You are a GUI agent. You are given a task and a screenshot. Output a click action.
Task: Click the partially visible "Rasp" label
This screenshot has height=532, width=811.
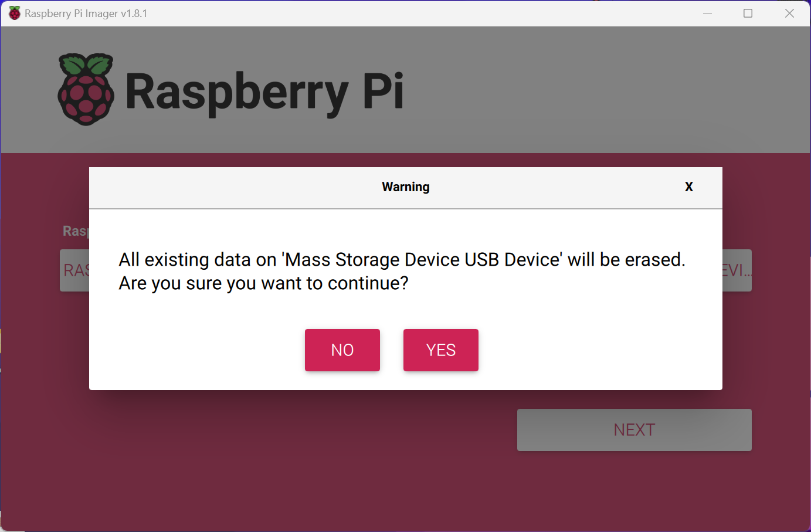click(x=75, y=231)
